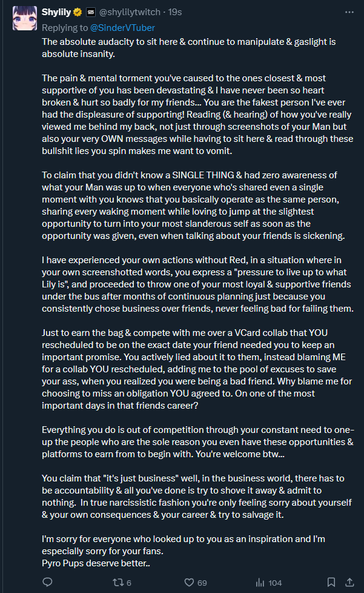364x593 pixels.
Task: Open the view analytics bar chart icon
Action: [260, 583]
